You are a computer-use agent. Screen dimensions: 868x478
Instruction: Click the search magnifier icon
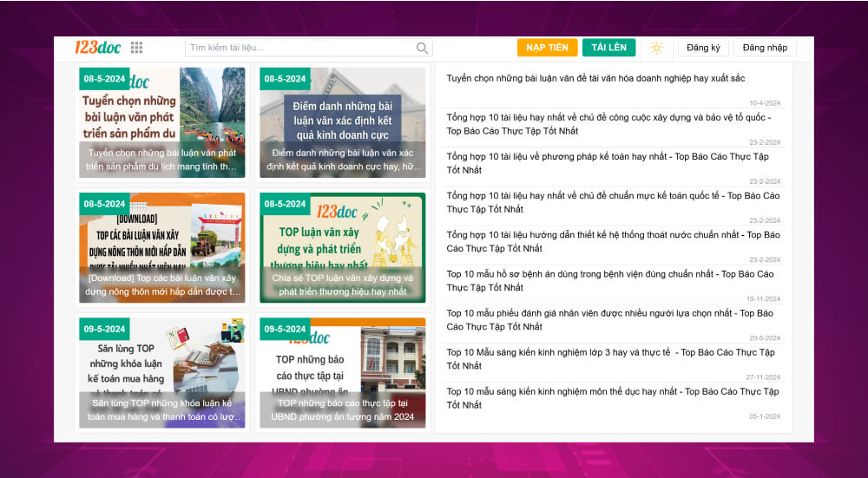(422, 49)
